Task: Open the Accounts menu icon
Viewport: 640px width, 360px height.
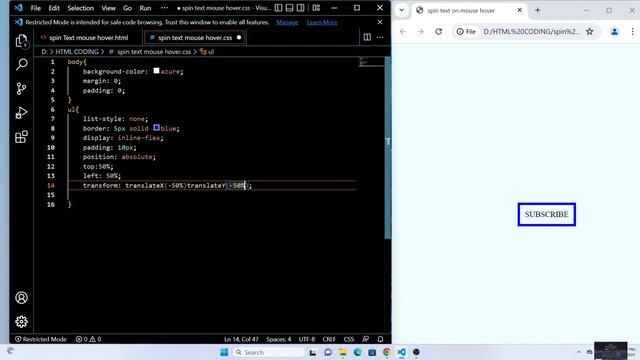Action: click(21, 298)
